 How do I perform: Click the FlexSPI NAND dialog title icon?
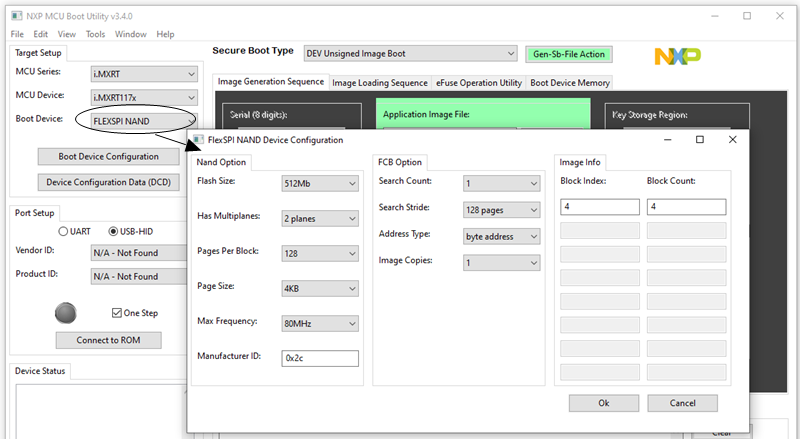197,140
